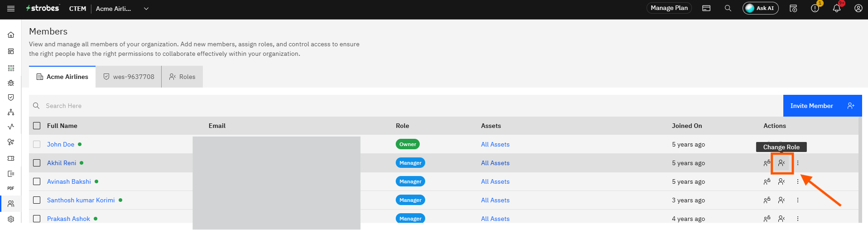Click asset access icon for Santhosh kumar Korimi

coord(767,200)
